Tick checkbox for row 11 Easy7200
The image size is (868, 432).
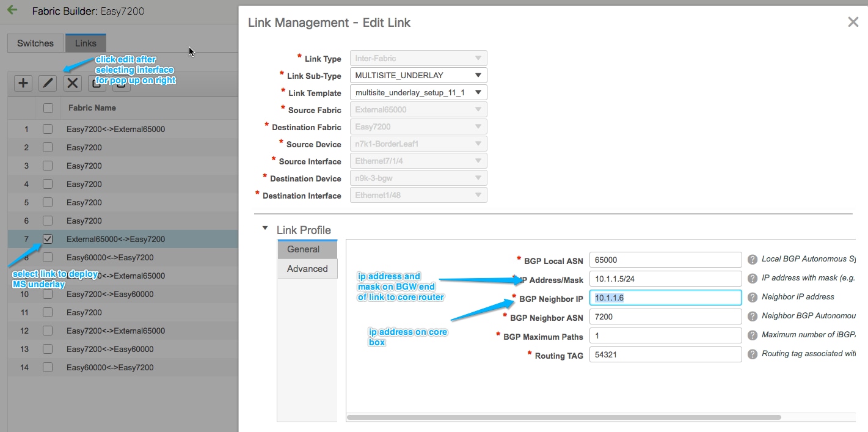click(48, 312)
